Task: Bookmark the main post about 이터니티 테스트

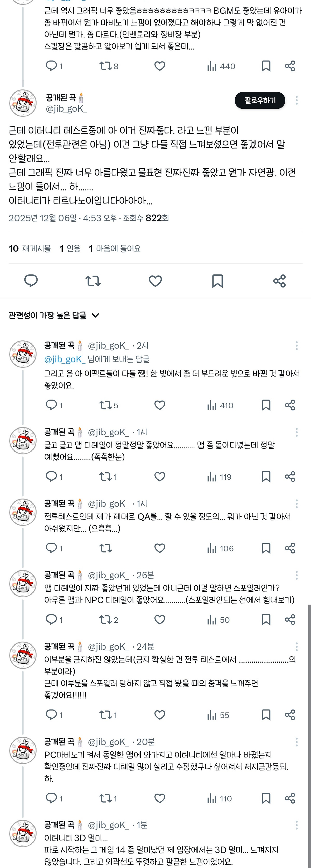Action: tap(217, 281)
